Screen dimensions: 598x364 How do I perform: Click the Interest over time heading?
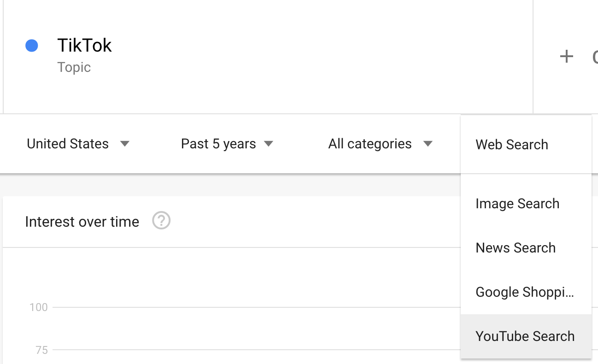[x=82, y=222]
